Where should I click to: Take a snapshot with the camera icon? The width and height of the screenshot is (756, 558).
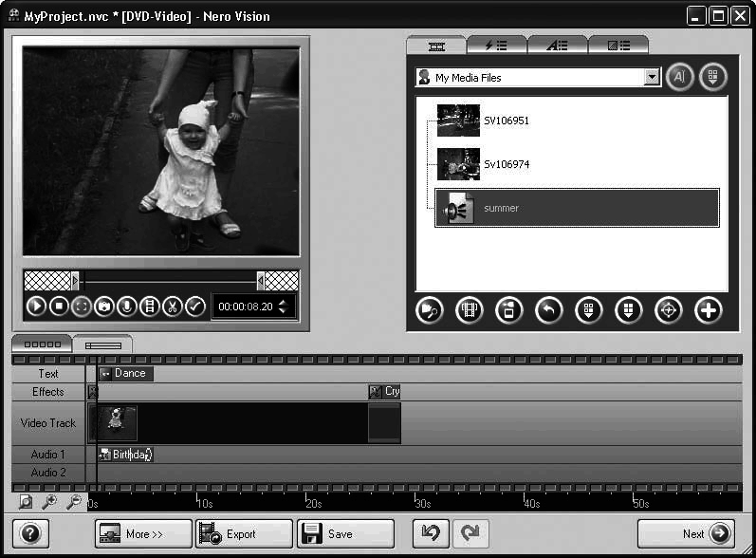coord(104,307)
